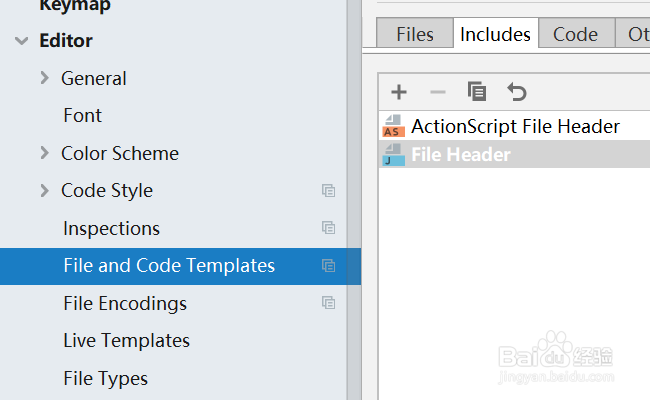
Task: Add a new template with plus icon
Action: coord(399,92)
